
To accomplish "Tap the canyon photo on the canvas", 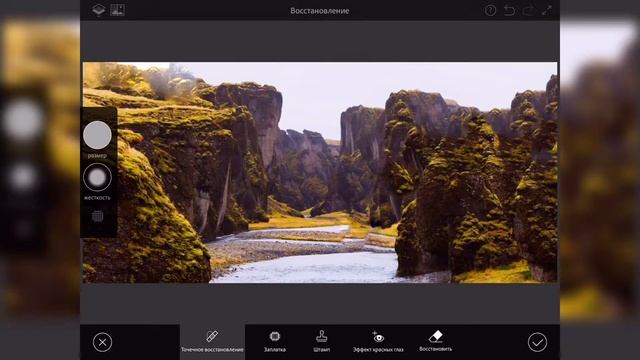I will (x=320, y=172).
